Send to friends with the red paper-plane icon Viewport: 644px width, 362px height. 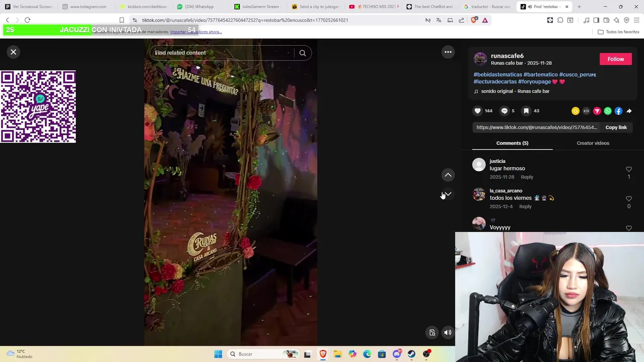click(597, 111)
